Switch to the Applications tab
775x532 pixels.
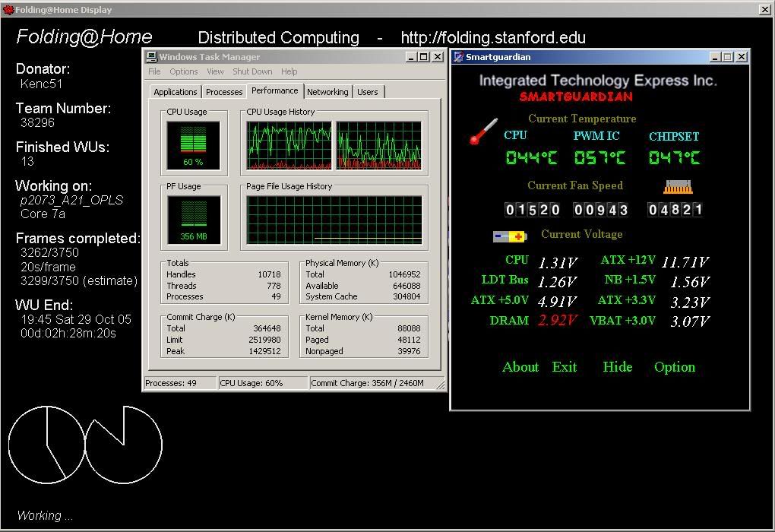point(175,92)
